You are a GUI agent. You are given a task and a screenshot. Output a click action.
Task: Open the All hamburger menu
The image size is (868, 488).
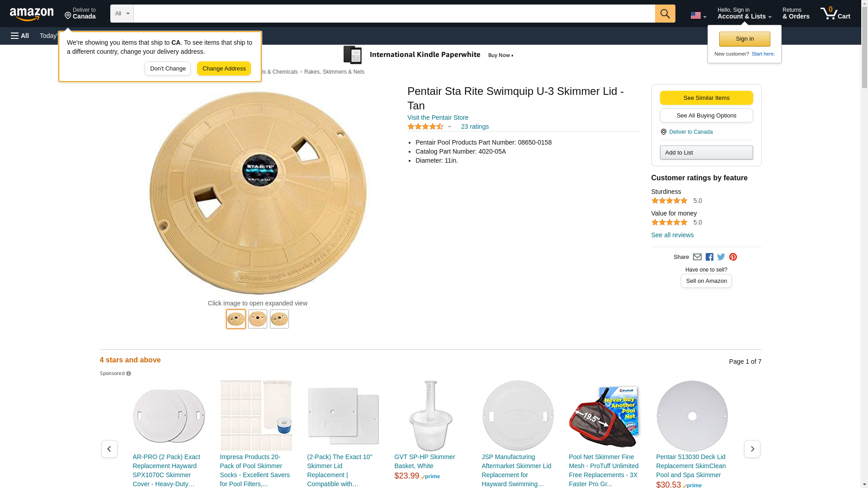[20, 36]
